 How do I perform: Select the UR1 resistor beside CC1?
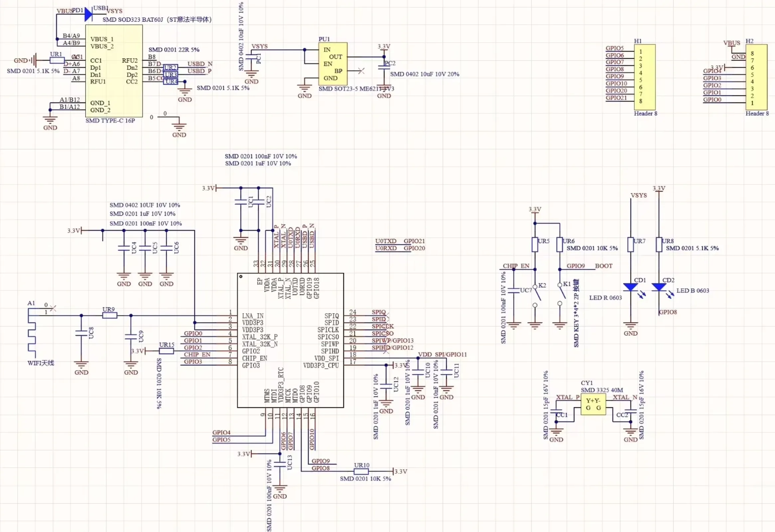pos(57,60)
